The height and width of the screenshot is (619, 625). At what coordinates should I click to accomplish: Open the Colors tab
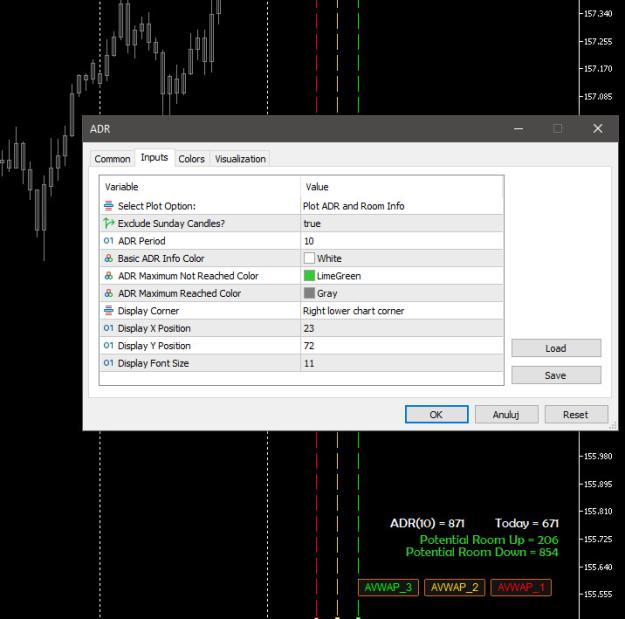(x=191, y=159)
